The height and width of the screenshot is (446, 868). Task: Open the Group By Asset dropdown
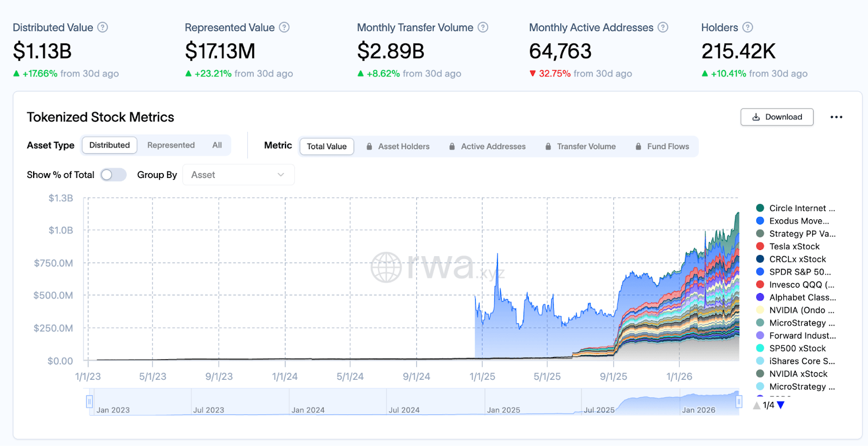(x=238, y=175)
